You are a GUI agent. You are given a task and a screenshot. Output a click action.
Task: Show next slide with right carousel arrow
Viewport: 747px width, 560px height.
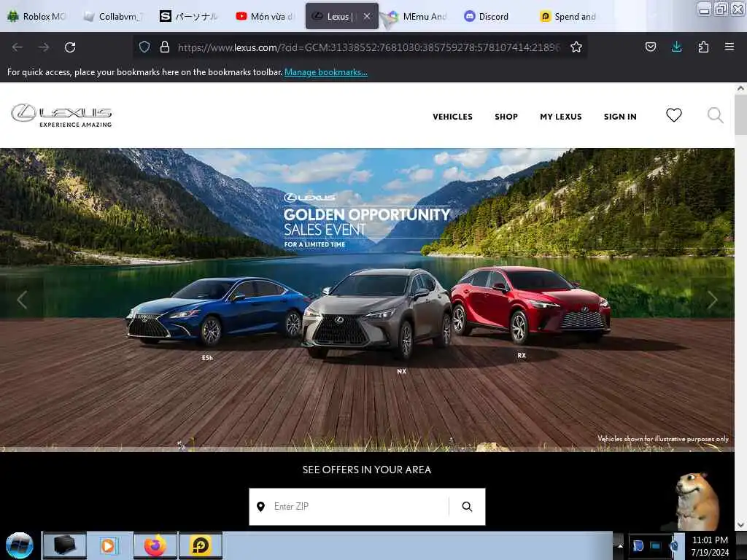coord(712,300)
